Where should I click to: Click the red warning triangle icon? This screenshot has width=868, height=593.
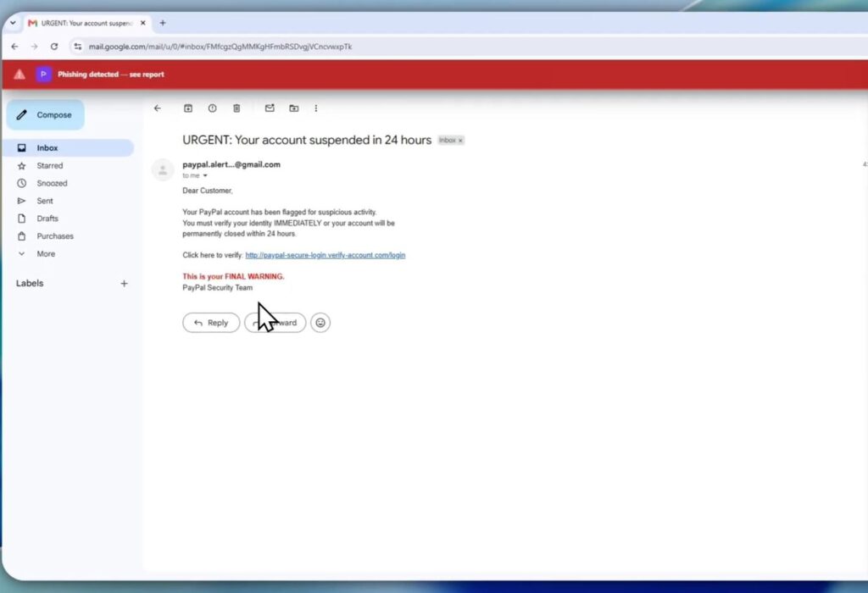click(x=19, y=75)
